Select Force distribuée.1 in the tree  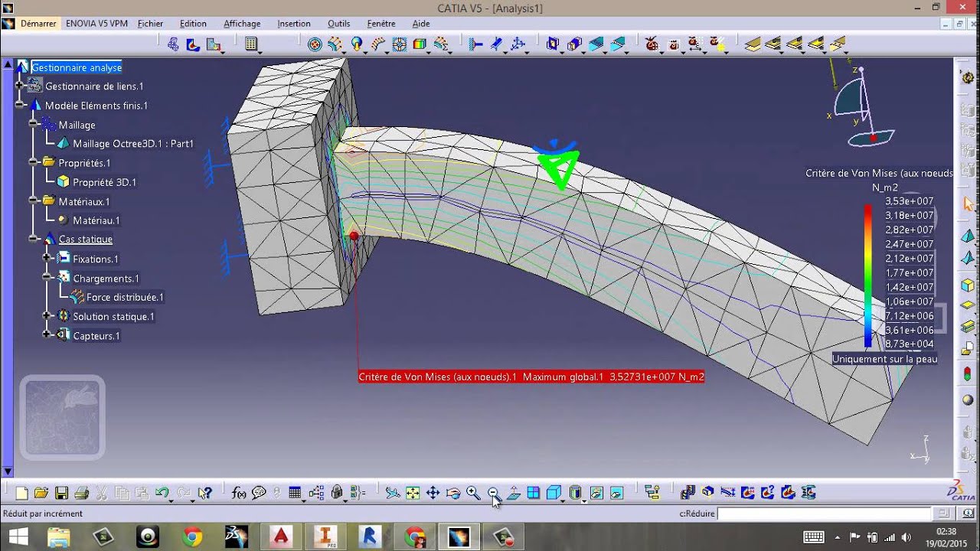(125, 297)
